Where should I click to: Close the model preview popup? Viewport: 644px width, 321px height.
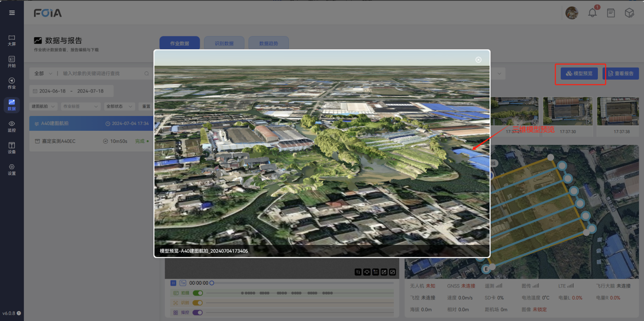point(478,60)
